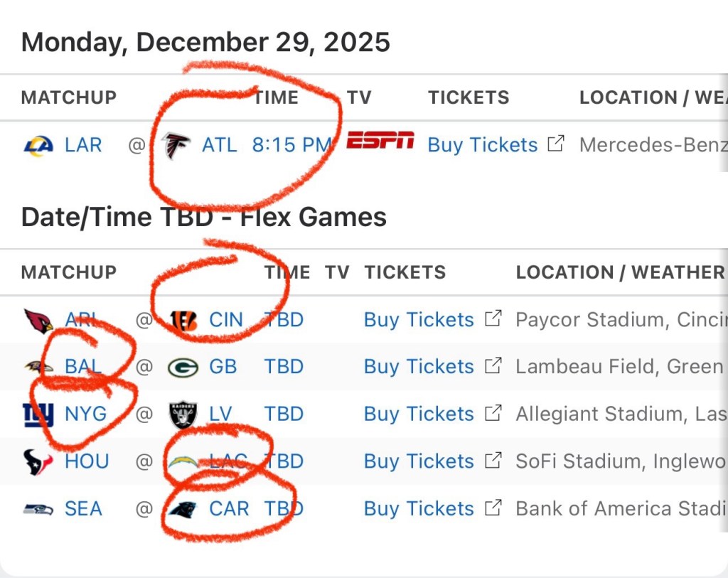
Task: Buy Tickets for the Lambeau Field game
Action: pyautogui.click(x=419, y=367)
